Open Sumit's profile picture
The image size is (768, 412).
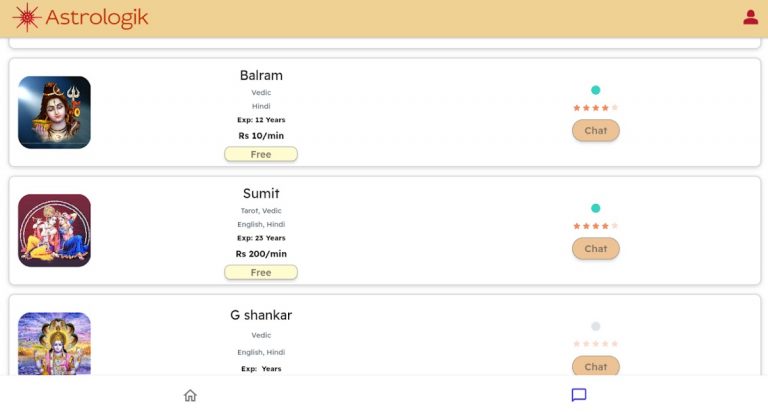[54, 230]
